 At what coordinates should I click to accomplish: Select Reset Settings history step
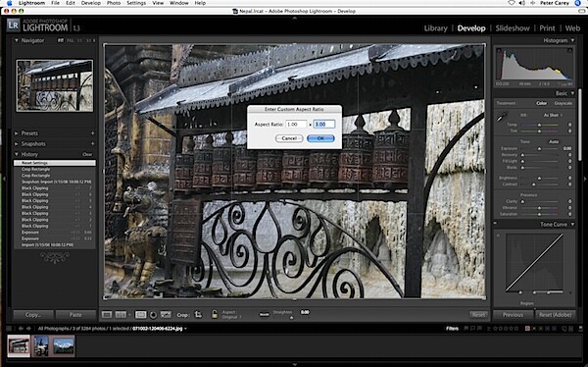[55, 163]
